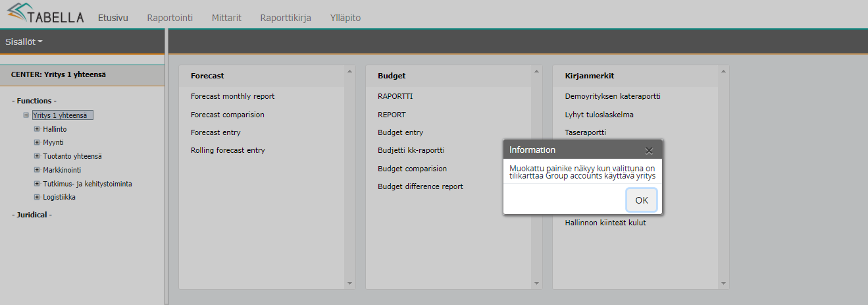The width and height of the screenshot is (868, 305).
Task: Go to the Ylläpito menu
Action: coord(345,18)
